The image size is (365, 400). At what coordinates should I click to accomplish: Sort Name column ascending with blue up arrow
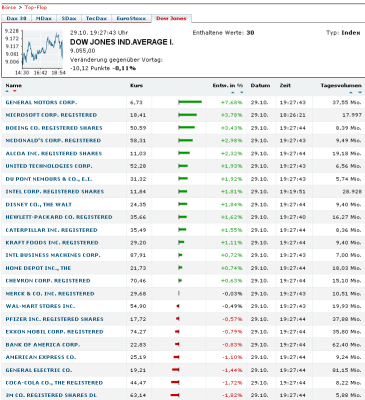pyautogui.click(x=7, y=91)
